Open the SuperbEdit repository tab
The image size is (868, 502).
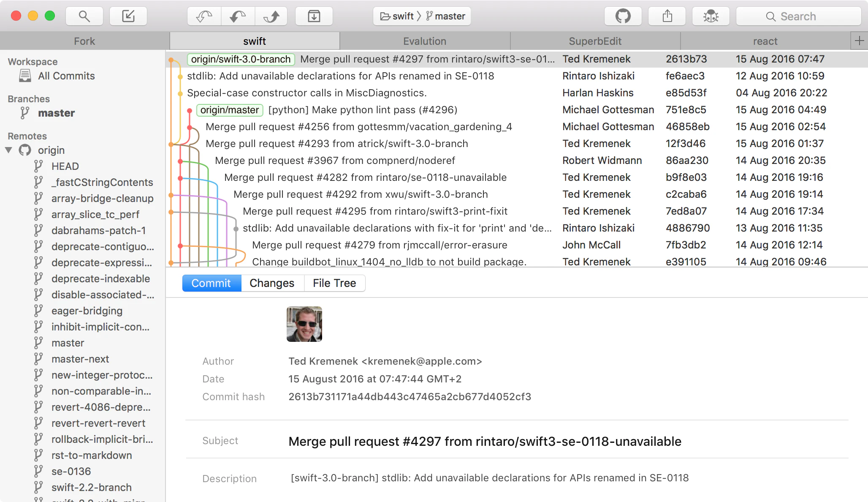coord(595,41)
